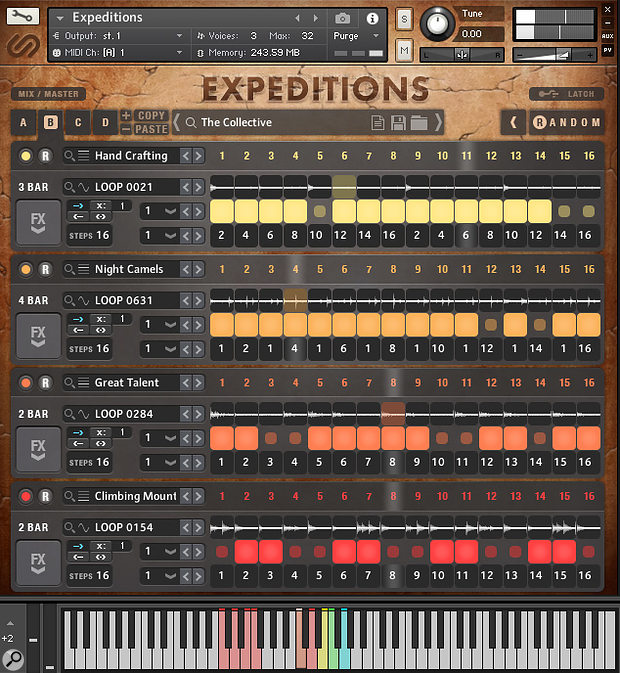Adjust the instrument volume slider

(x=554, y=55)
